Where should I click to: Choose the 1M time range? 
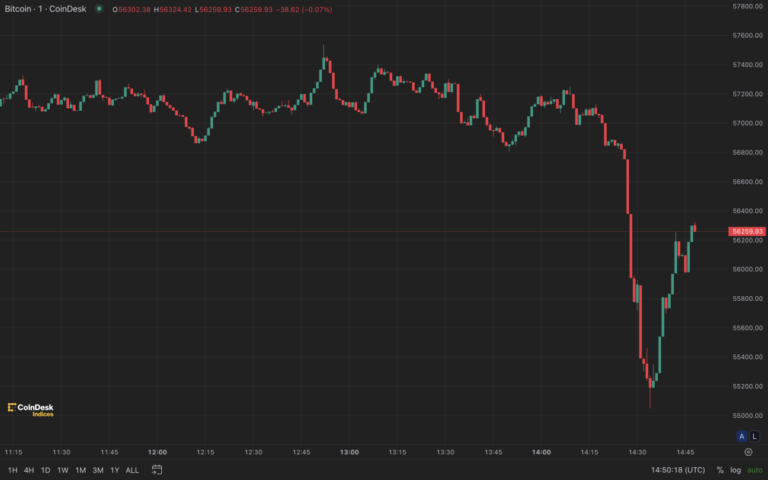80,469
